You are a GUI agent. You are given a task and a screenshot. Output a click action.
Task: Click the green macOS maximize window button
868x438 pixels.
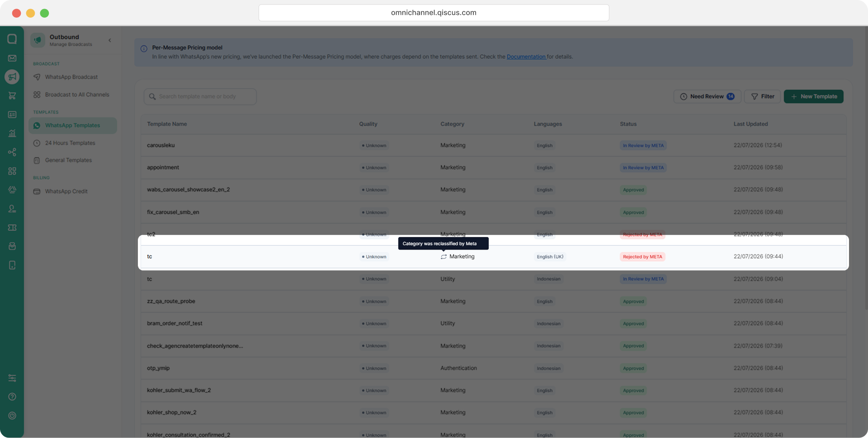[x=44, y=13]
